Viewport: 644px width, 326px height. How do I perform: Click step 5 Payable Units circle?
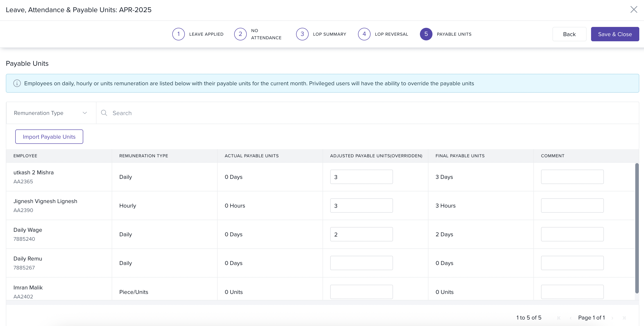[x=426, y=34]
